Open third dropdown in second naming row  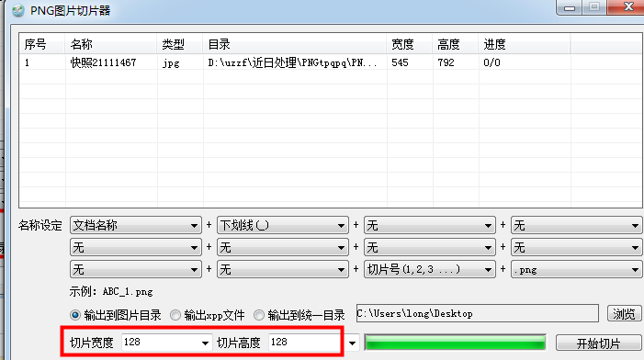[x=430, y=248]
